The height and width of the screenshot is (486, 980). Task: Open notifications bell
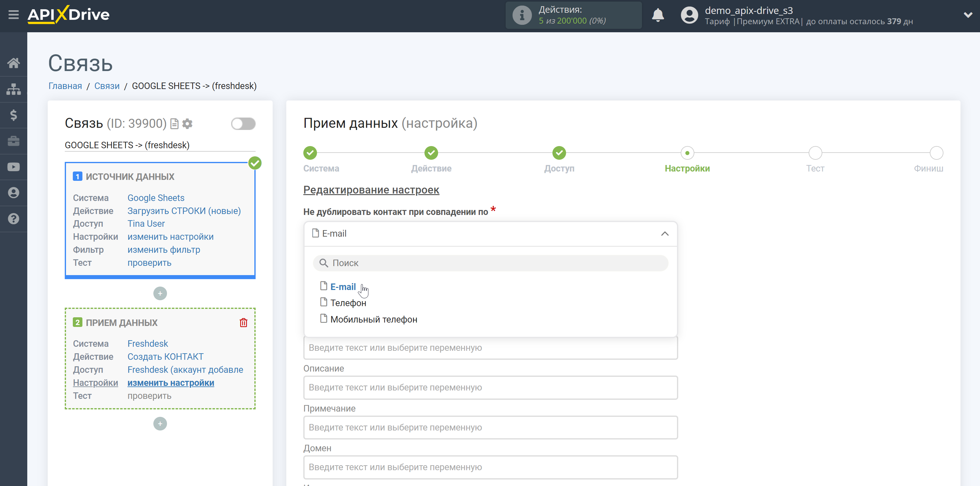tap(658, 15)
